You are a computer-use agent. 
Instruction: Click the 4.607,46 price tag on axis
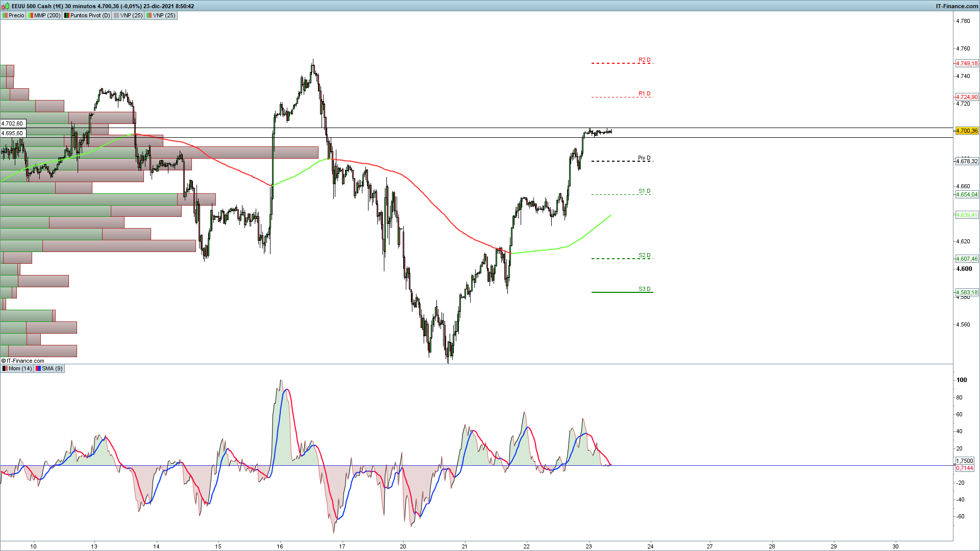(967, 259)
